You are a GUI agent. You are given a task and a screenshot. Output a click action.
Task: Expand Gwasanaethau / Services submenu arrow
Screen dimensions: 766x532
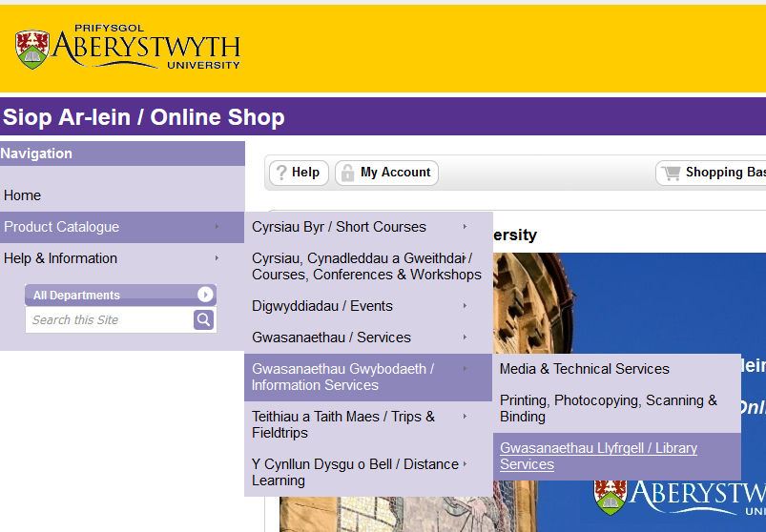point(466,337)
